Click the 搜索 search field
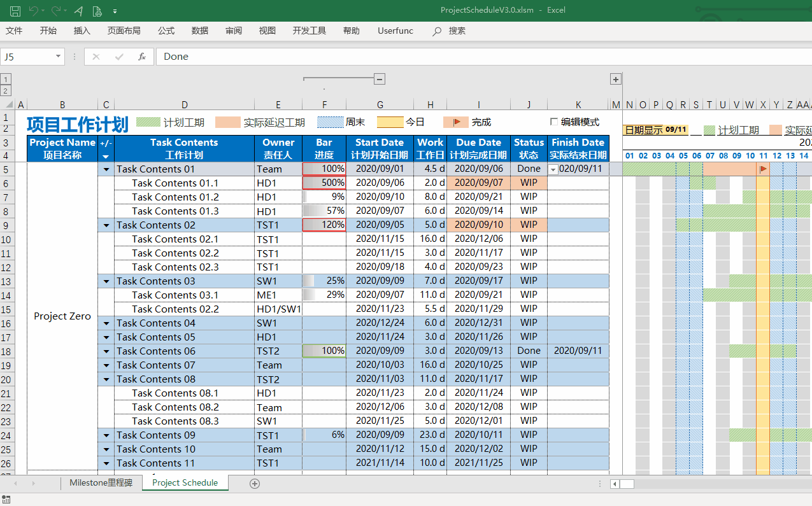Viewport: 812px width, 506px height. click(x=457, y=31)
